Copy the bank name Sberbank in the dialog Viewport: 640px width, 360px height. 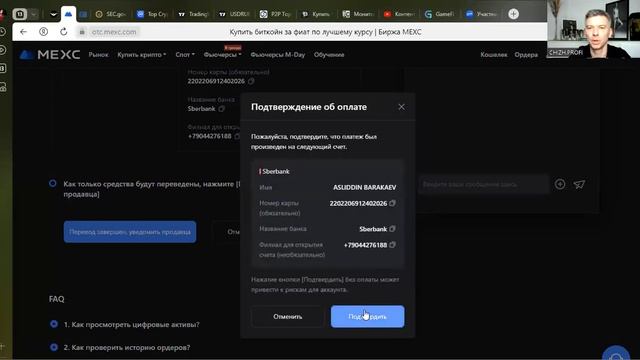click(x=392, y=229)
